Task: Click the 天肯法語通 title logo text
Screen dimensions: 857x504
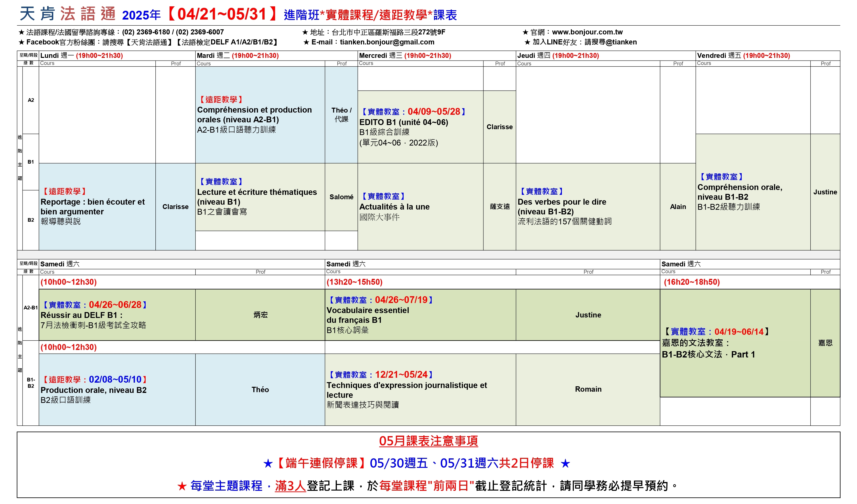Action: pos(67,14)
